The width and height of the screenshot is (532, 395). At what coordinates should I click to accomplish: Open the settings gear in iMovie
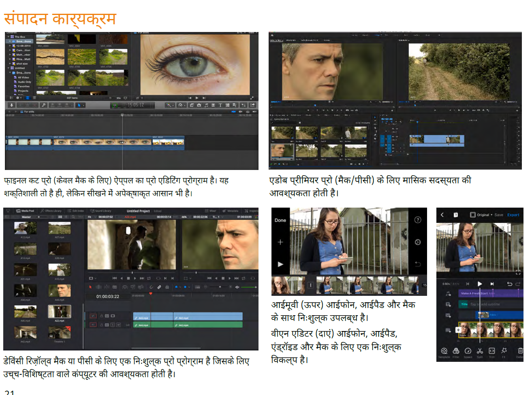click(x=418, y=242)
